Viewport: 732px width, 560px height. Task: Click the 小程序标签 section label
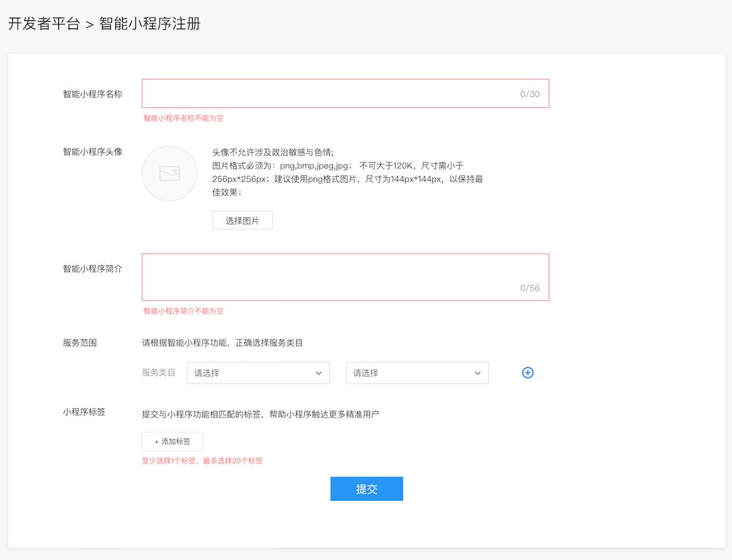pos(84,412)
